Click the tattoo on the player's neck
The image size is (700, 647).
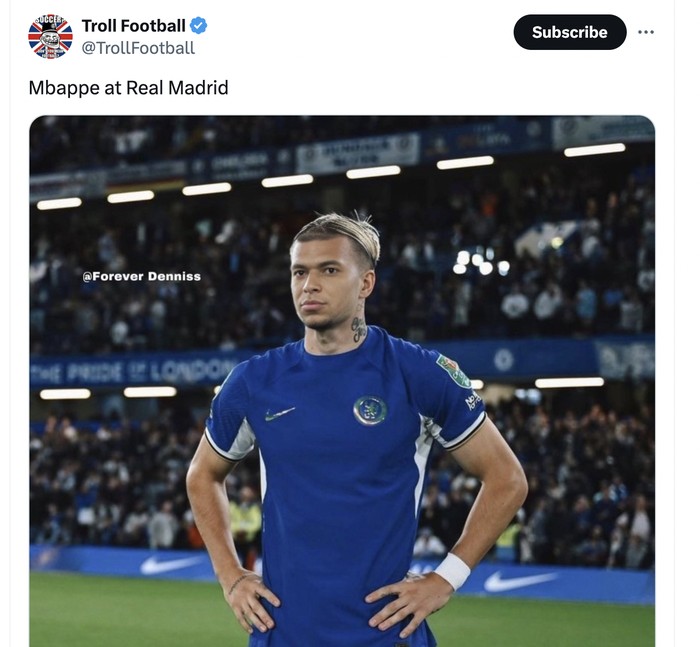pos(358,329)
